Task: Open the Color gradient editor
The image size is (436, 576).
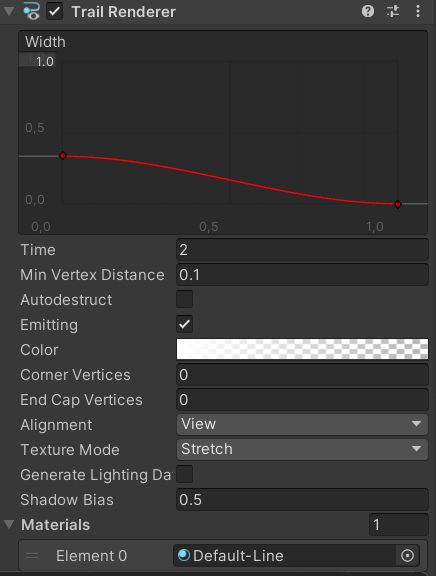Action: [302, 349]
